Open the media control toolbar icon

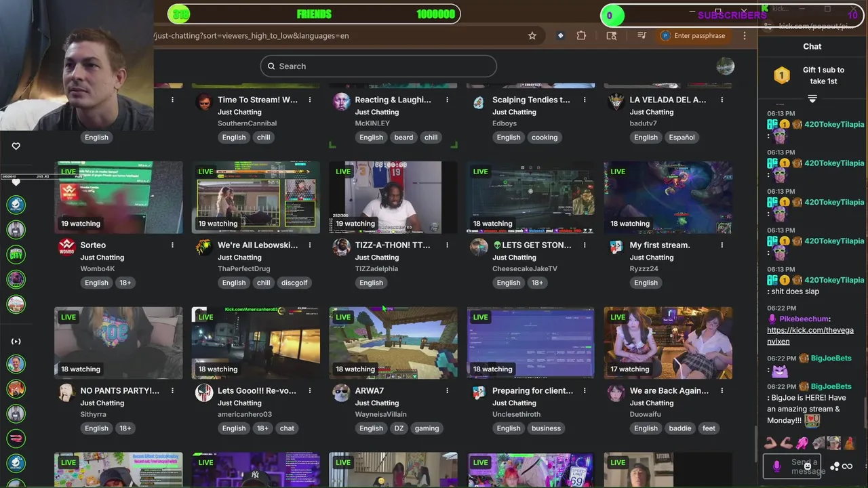(642, 36)
